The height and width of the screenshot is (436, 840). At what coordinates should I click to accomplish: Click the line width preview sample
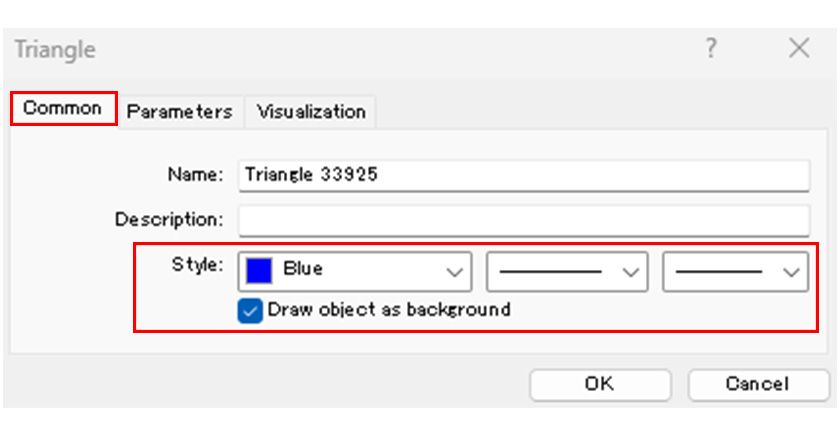(720, 270)
